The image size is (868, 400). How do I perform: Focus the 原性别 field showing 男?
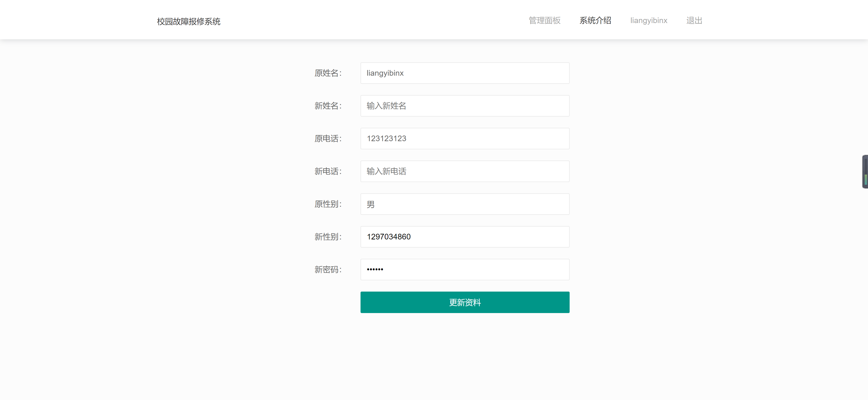coord(465,204)
